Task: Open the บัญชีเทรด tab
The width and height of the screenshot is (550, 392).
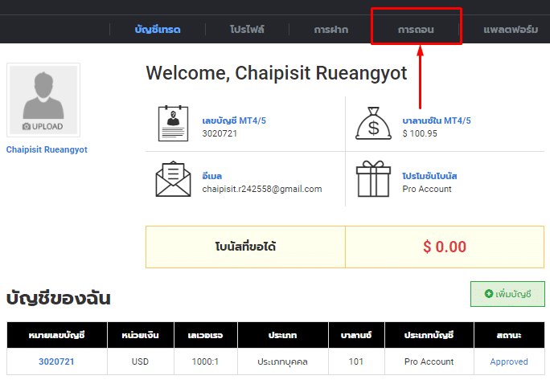Action: [158, 30]
